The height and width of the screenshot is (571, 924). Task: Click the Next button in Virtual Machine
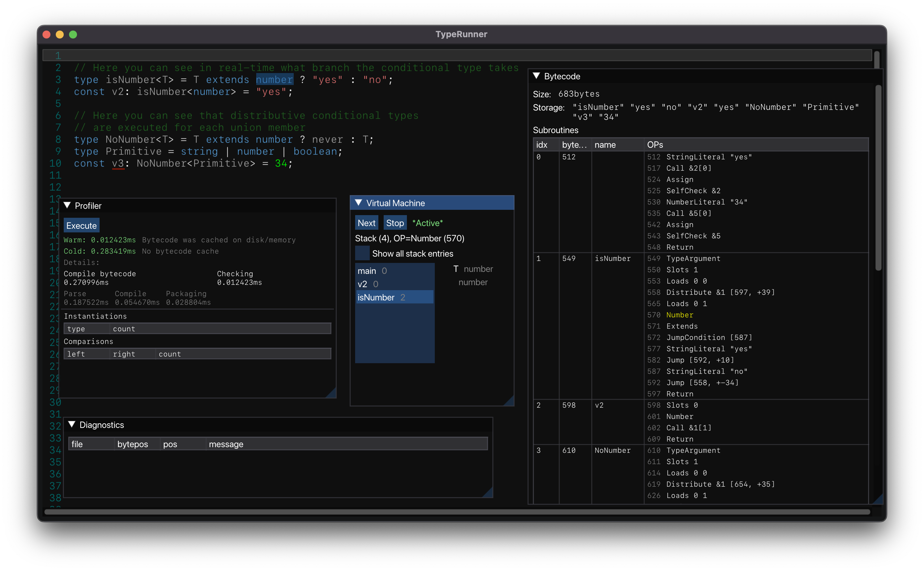[x=367, y=222]
